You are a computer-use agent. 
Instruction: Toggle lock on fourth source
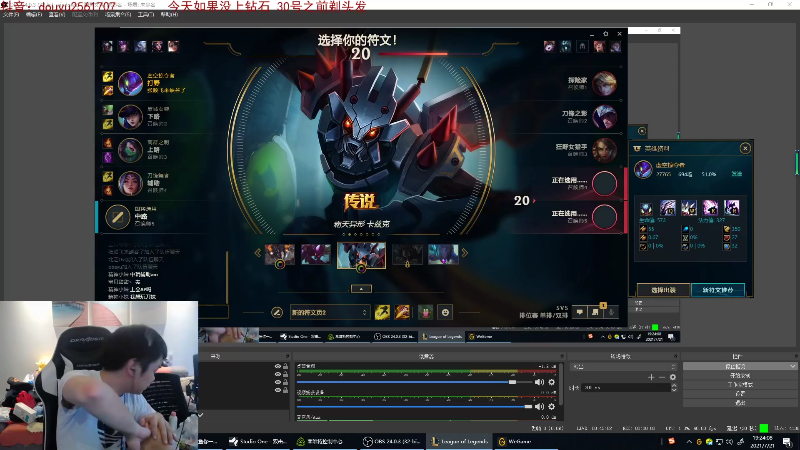286,390
